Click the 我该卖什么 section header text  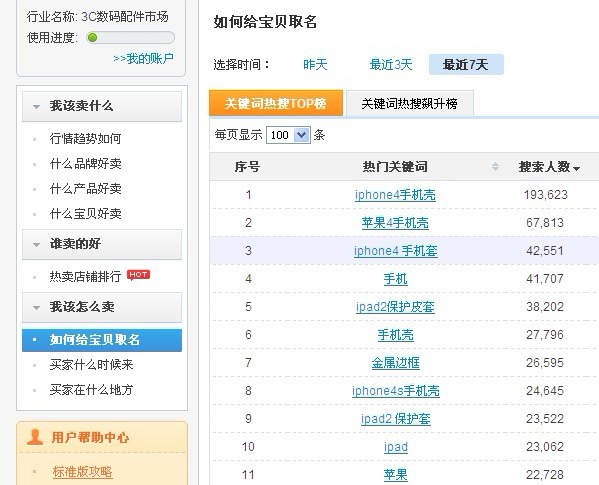tap(81, 106)
